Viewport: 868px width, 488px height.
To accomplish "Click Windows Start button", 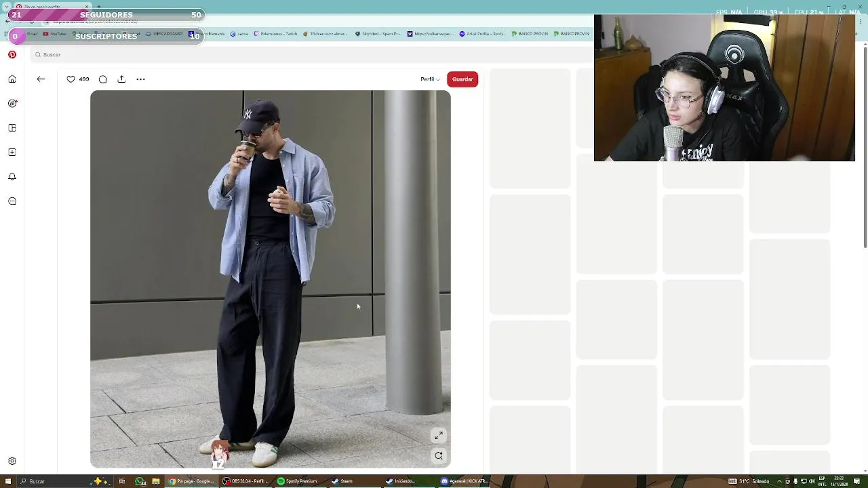I will coord(8,481).
